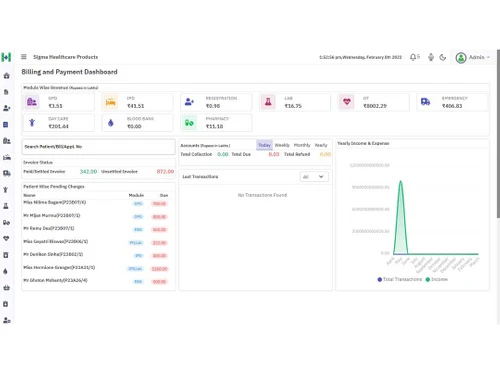Screen dimensions: 500x375
Task: Open IPD bed icon in left sidebar
Action: pos(7,157)
